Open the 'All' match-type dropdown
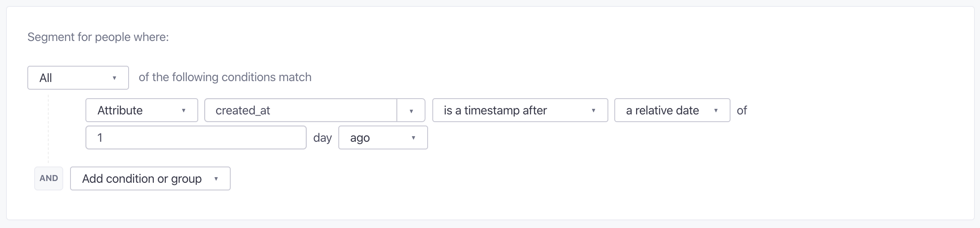The height and width of the screenshot is (228, 980). pos(78,78)
